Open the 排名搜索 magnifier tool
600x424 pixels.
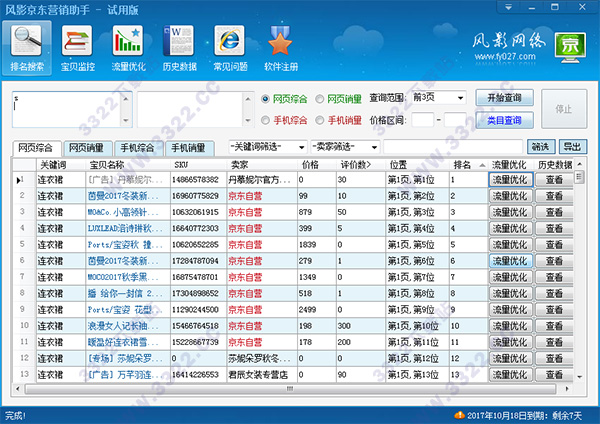(x=27, y=48)
